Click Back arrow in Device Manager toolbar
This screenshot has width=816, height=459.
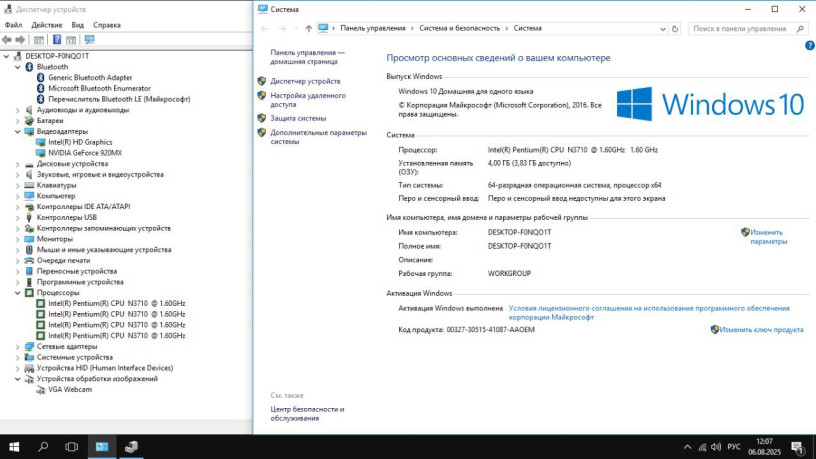point(7,40)
